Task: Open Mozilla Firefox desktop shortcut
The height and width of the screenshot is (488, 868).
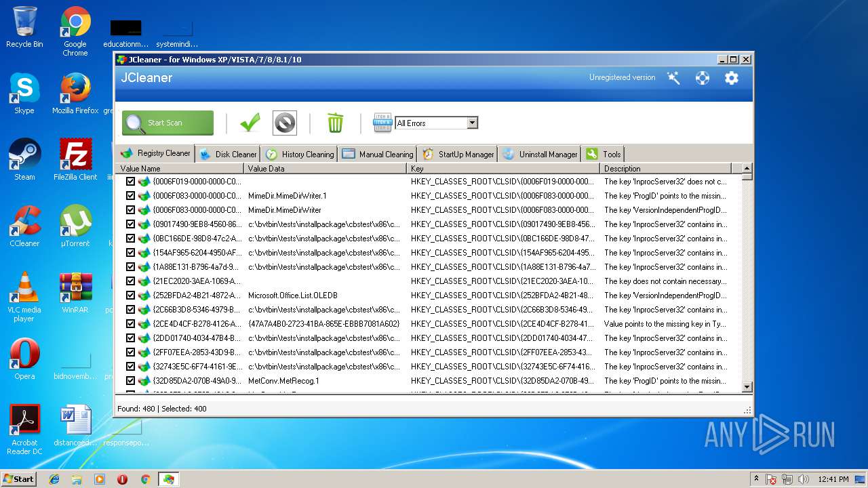Action: pos(75,94)
